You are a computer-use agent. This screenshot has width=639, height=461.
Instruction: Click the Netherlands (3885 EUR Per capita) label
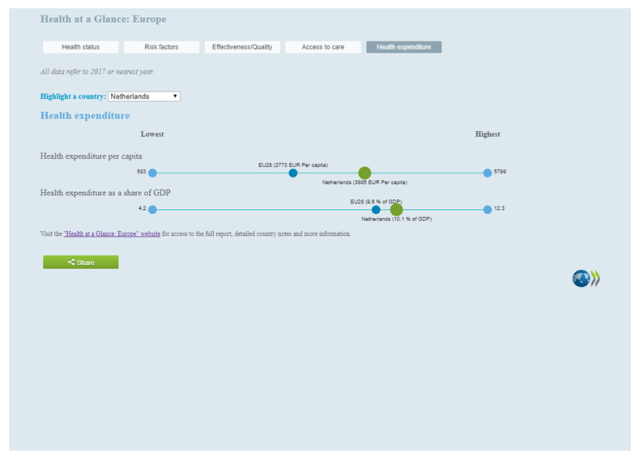pos(364,183)
